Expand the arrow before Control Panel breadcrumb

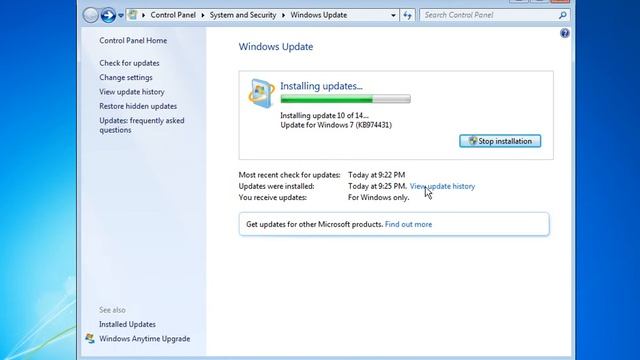coord(144,15)
